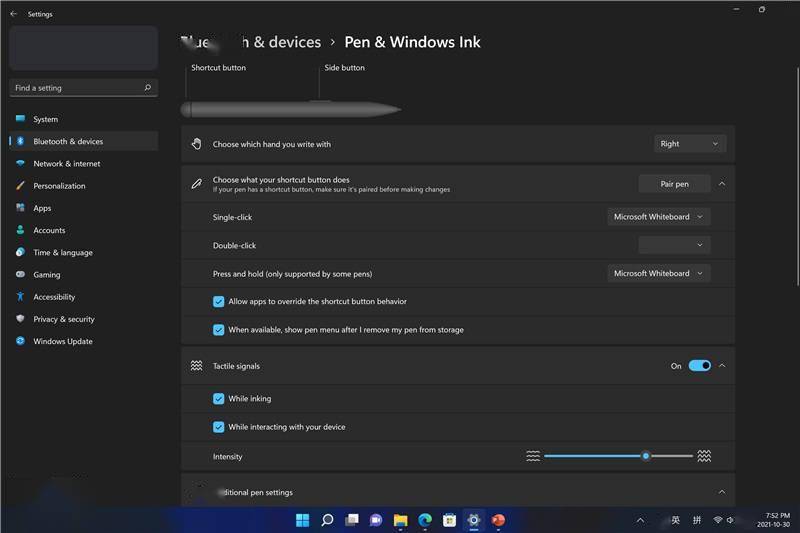
Task: Click the Windows Update sync icon
Action: coord(20,341)
